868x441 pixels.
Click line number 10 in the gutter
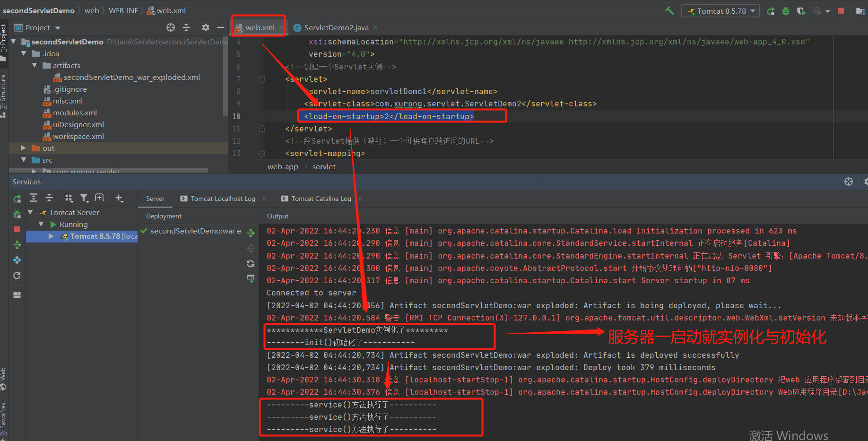click(236, 116)
